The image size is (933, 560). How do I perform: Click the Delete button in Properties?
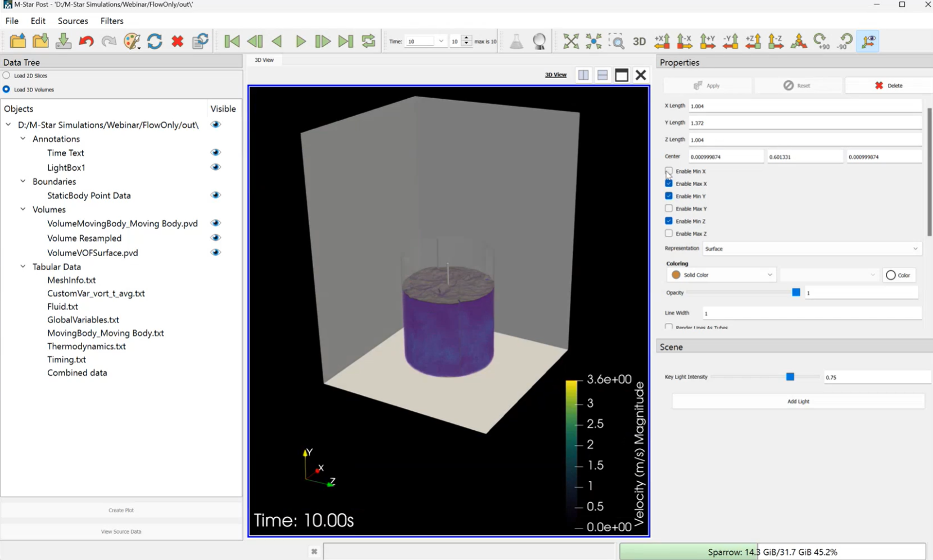(x=889, y=85)
